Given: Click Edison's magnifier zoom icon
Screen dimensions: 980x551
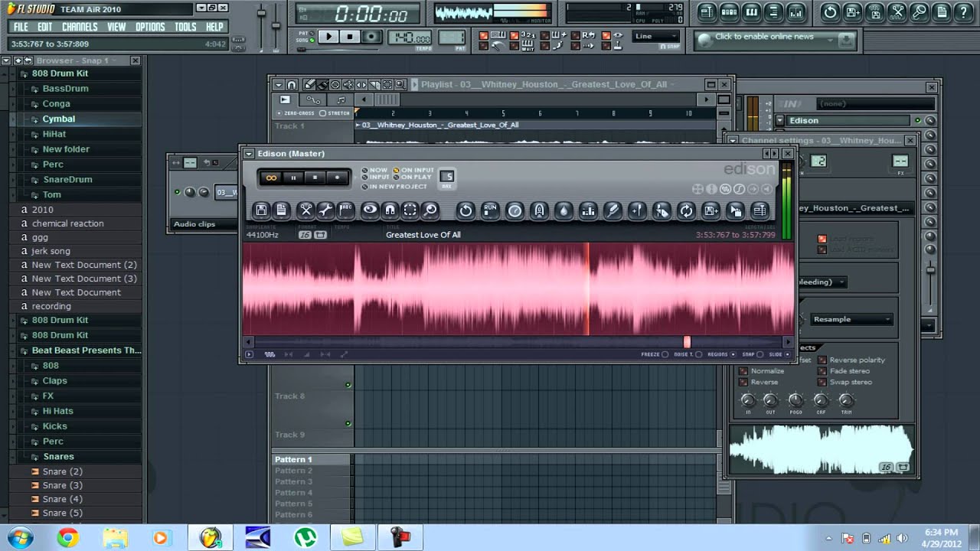Looking at the screenshot, I should coord(430,210).
